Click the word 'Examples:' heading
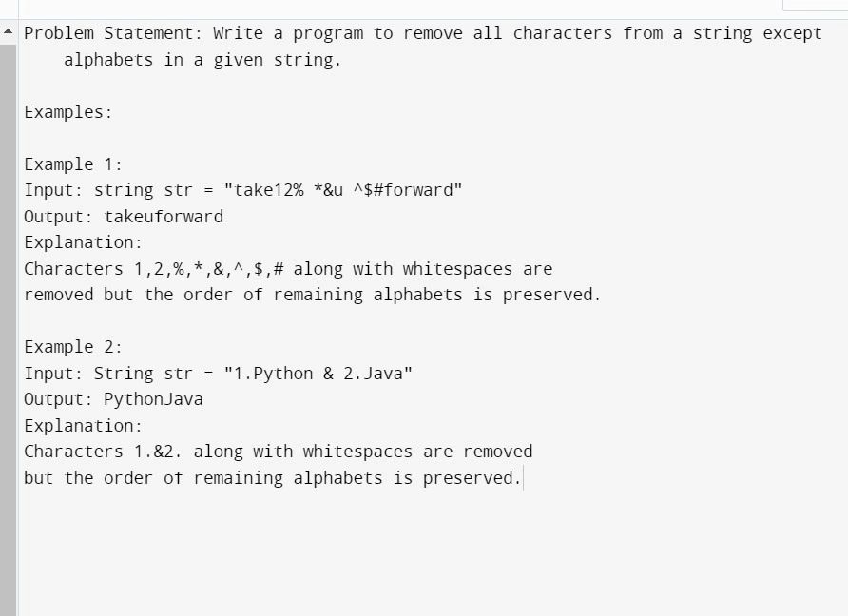Image resolution: width=848 pixels, height=616 pixels. [68, 112]
